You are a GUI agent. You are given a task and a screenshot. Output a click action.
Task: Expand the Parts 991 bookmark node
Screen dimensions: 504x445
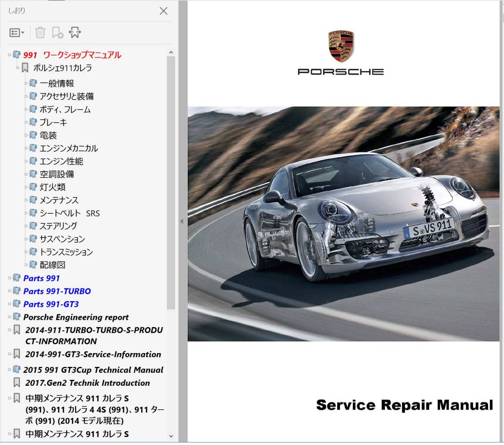(x=10, y=278)
